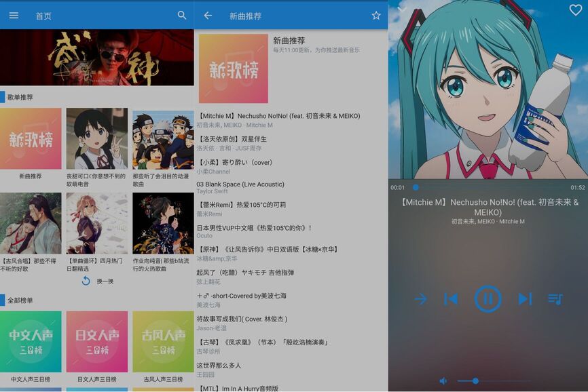Mute audio with the speaker icon
588x392 pixels.
[x=443, y=380]
